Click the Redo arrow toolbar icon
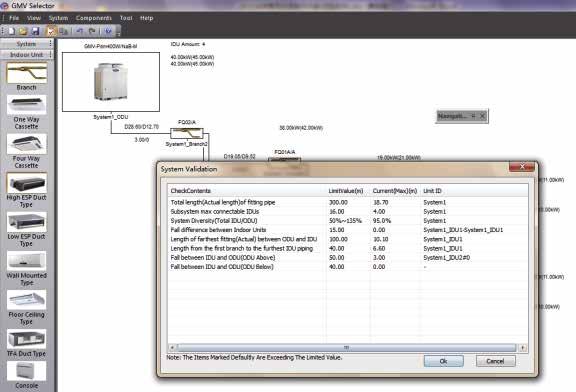The image size is (576, 392). pyautogui.click(x=92, y=31)
